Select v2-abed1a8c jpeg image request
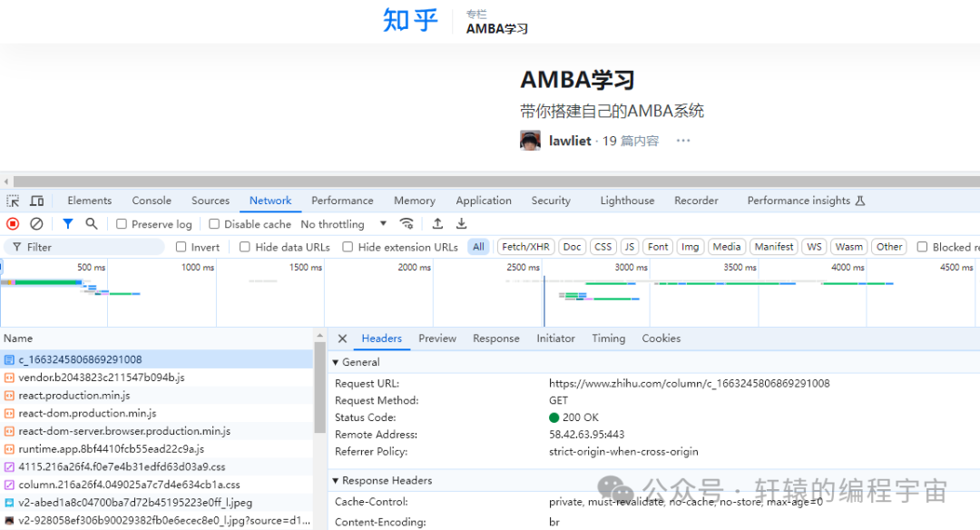This screenshot has height=530, width=980. click(156, 503)
